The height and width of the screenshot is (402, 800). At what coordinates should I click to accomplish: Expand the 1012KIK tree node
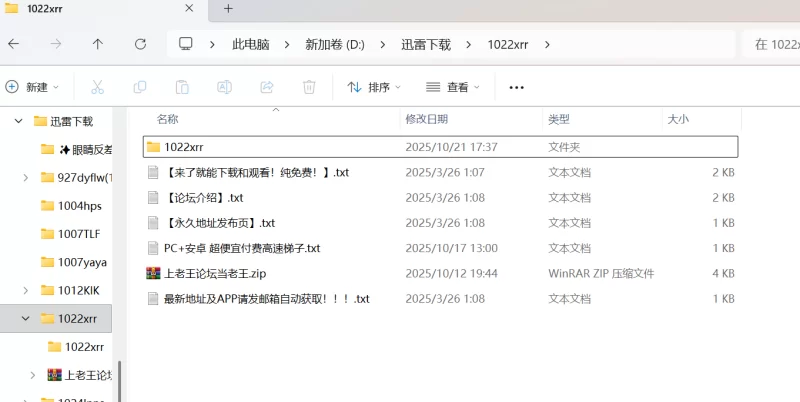[x=26, y=290]
